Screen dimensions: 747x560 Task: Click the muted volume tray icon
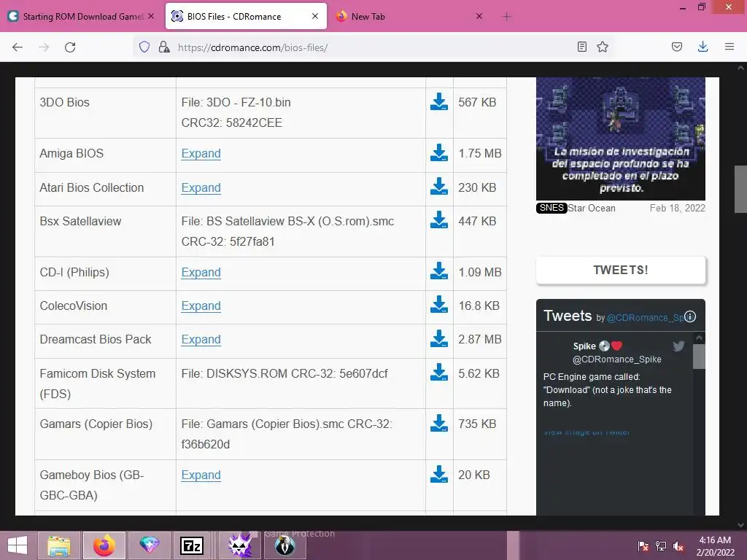[678, 545]
